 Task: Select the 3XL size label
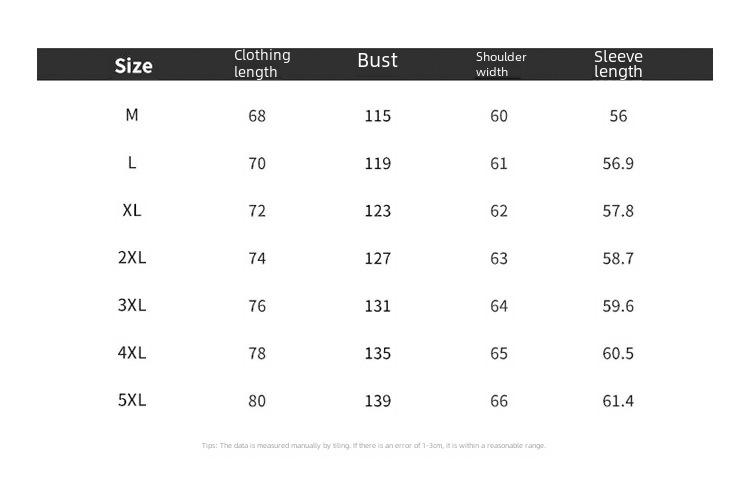pyautogui.click(x=132, y=305)
